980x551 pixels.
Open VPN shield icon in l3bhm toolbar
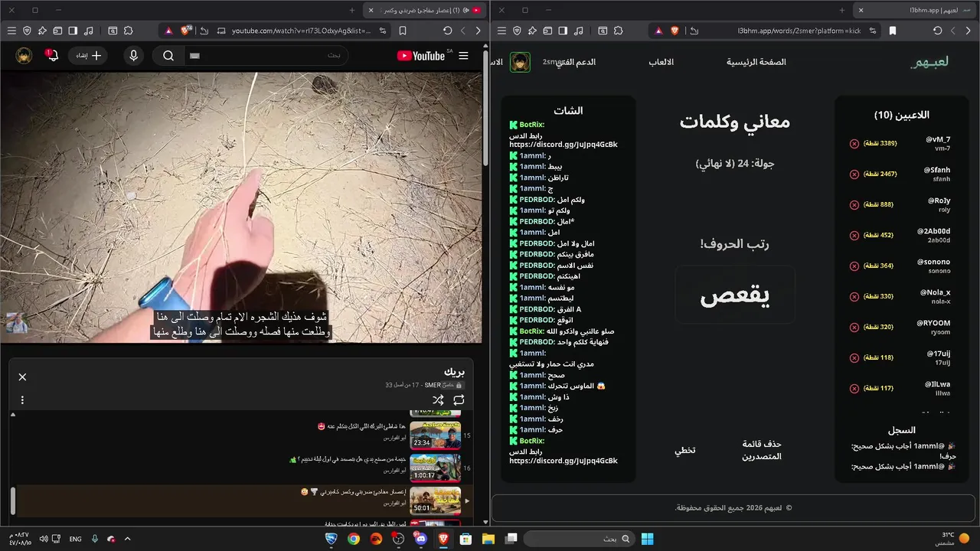(517, 31)
